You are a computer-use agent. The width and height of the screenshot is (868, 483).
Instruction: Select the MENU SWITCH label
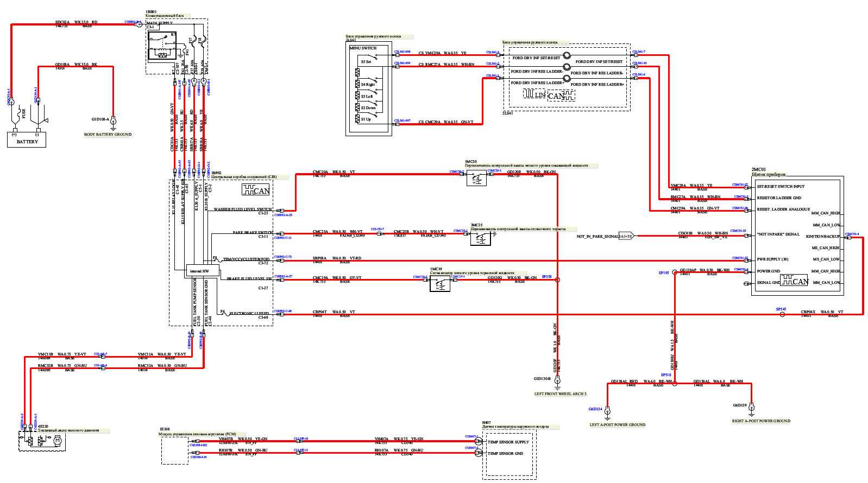coord(363,48)
